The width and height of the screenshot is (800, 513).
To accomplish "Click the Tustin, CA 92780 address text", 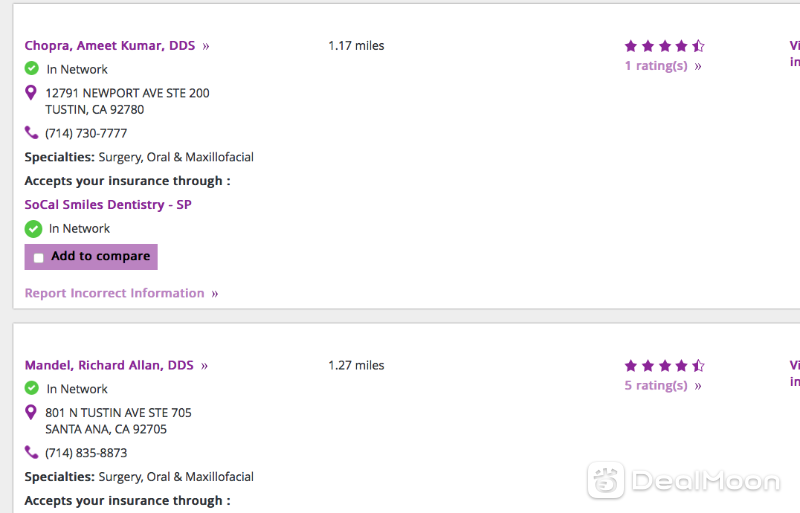I will [x=94, y=110].
